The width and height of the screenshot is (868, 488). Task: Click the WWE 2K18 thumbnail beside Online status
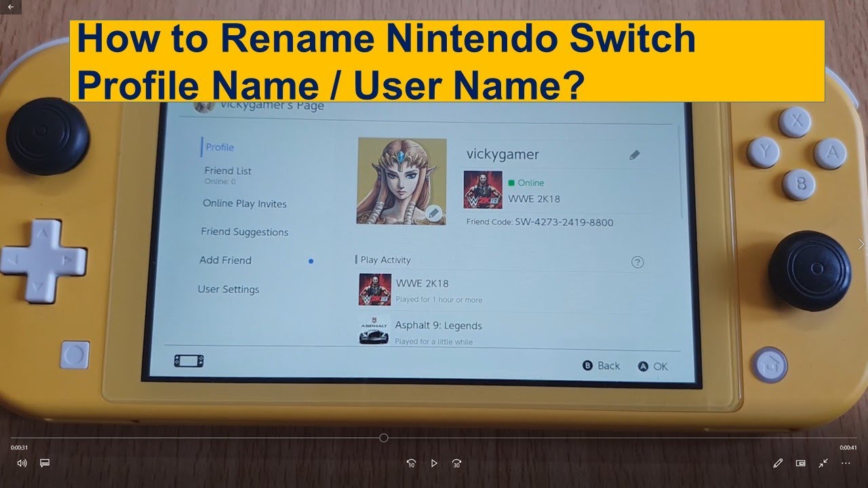[483, 189]
